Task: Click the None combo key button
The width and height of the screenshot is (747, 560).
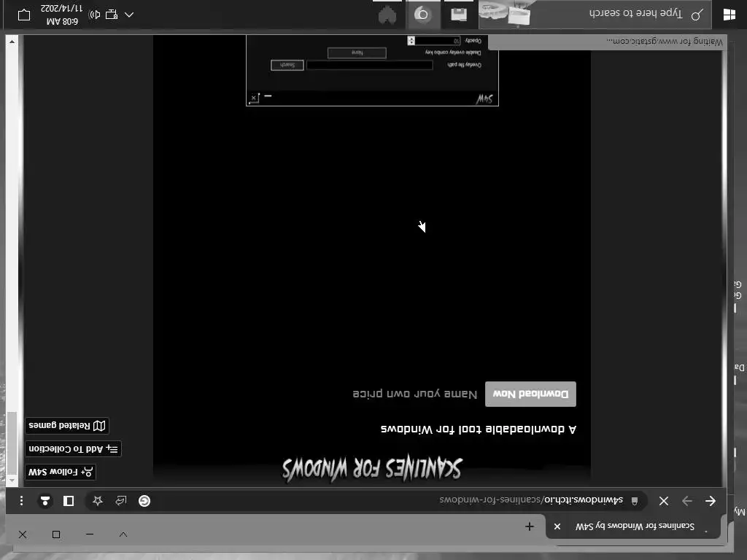Action: click(x=357, y=52)
